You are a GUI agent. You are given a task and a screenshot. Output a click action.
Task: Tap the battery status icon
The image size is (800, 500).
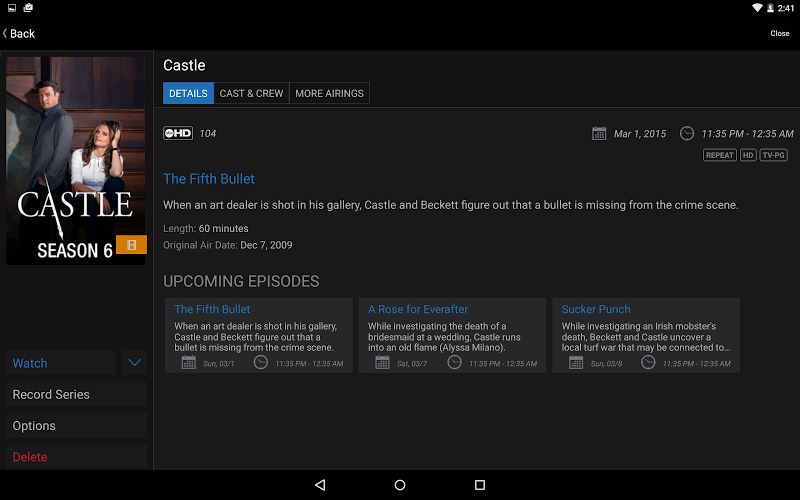point(770,8)
